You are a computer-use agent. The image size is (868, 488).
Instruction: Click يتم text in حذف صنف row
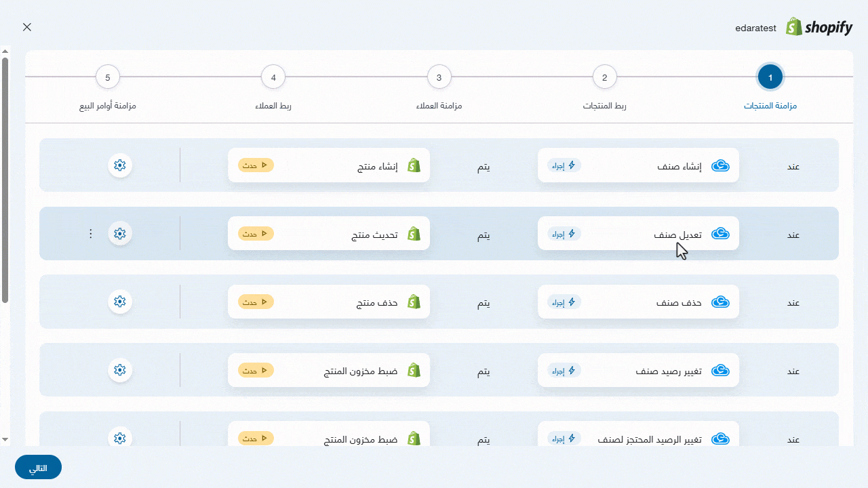[484, 302]
